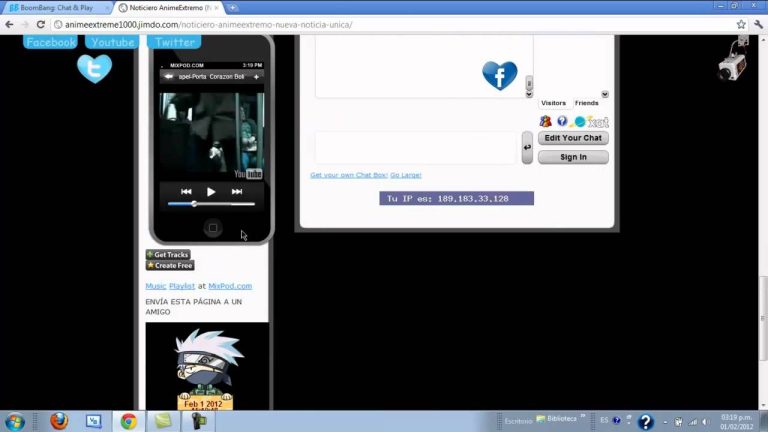
Task: Open the Friends tab in chat
Action: click(x=587, y=103)
